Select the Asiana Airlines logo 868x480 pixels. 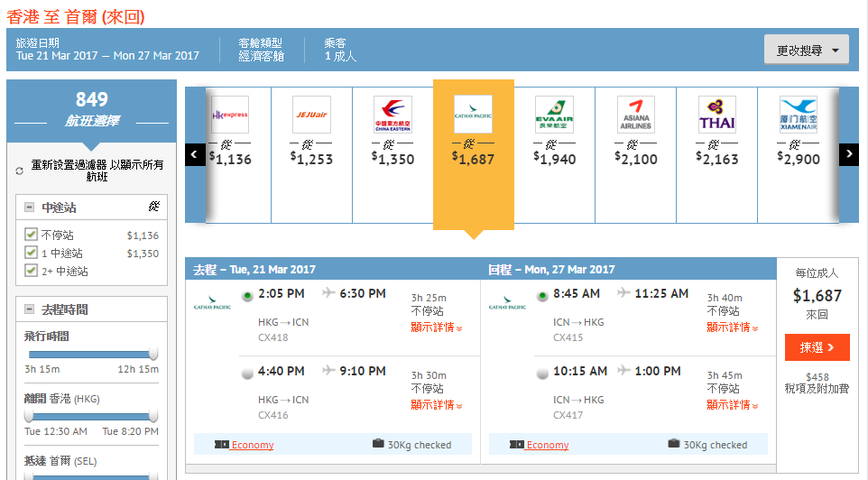coord(635,115)
